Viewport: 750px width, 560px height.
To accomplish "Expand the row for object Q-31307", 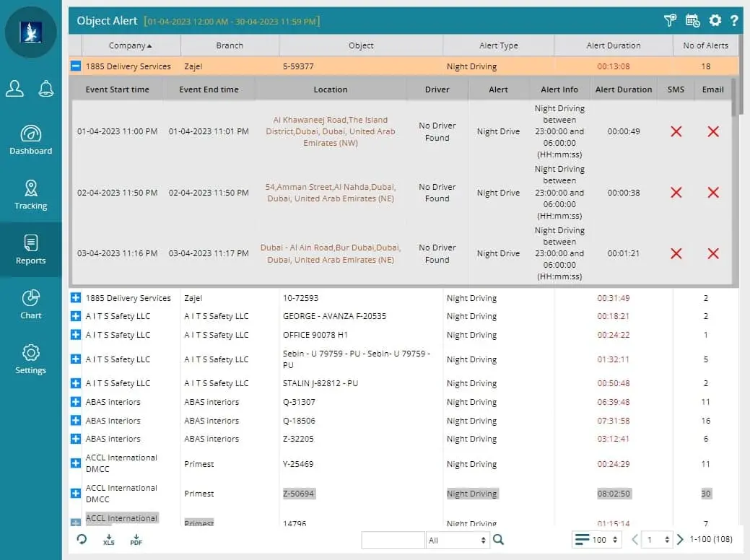I will pyautogui.click(x=76, y=402).
